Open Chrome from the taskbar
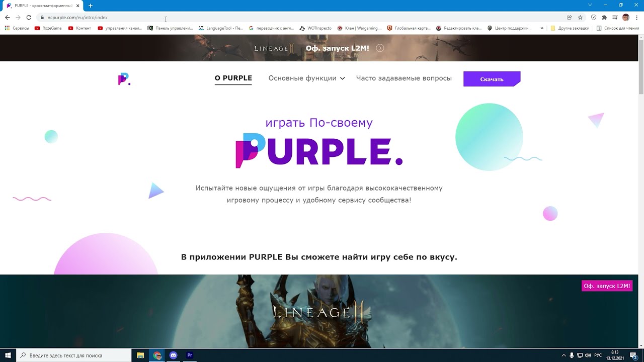This screenshot has height=362, width=644. coord(157,355)
